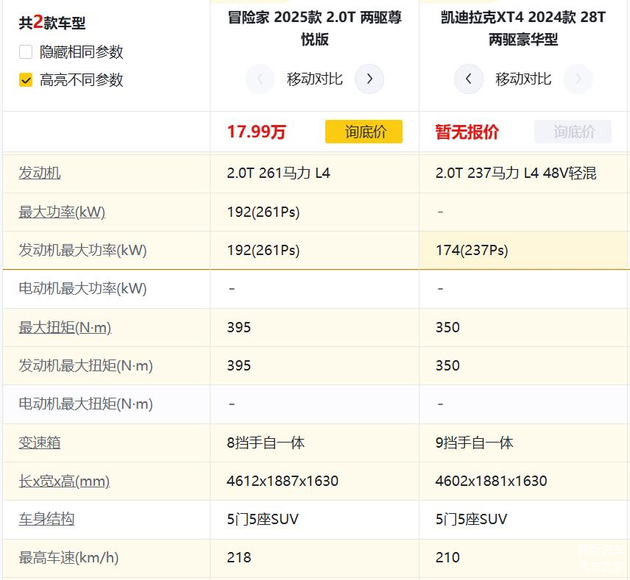Open 凯迪拉克XT4 2024款 28T 两驱豪华型 title
The height and width of the screenshot is (580, 630).
523,28
